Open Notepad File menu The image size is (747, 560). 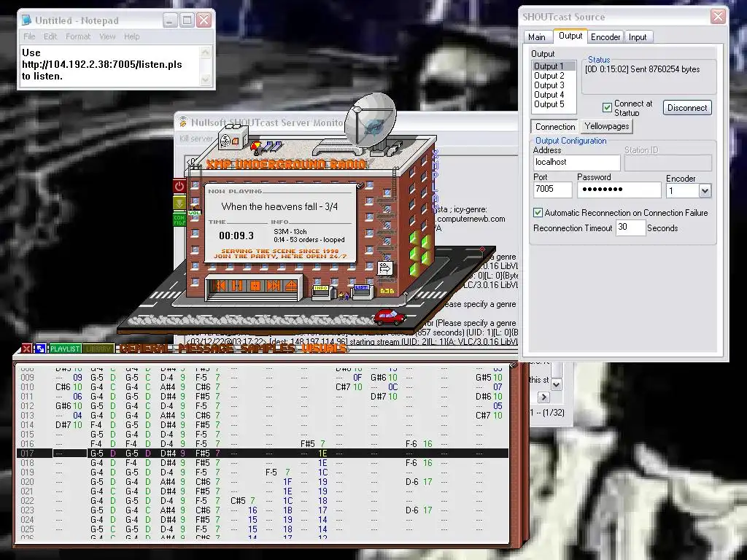[x=29, y=36]
